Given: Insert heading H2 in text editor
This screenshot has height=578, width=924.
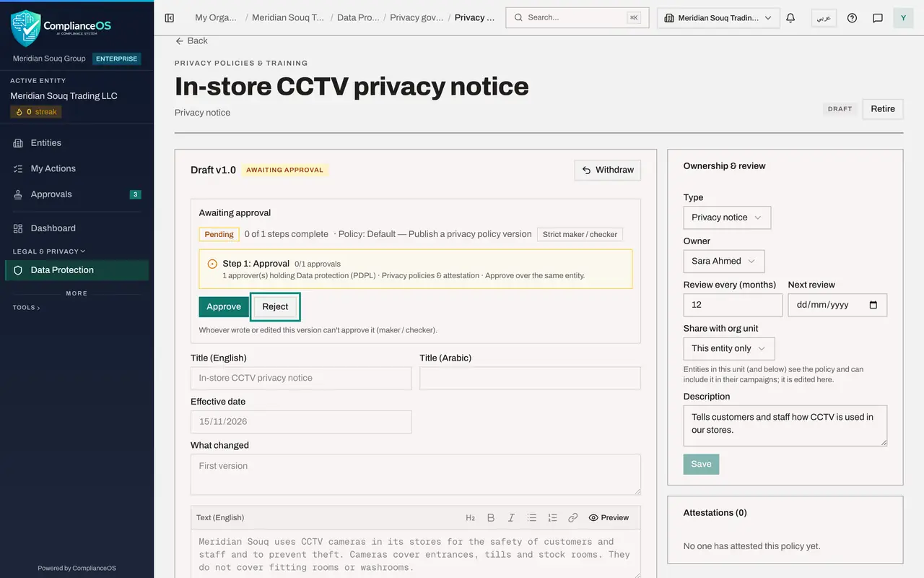Looking at the screenshot, I should (470, 518).
